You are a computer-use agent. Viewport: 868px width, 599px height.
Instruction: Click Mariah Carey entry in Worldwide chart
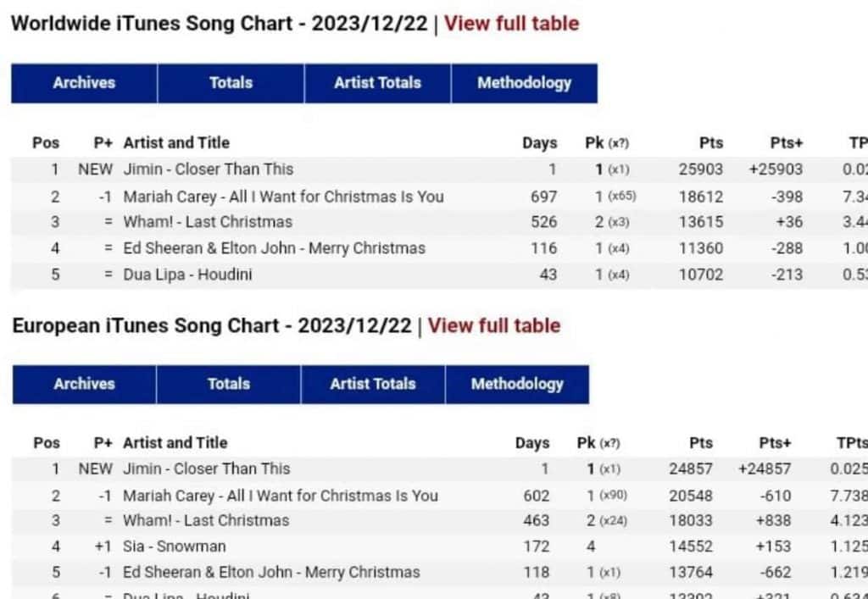[x=283, y=197]
